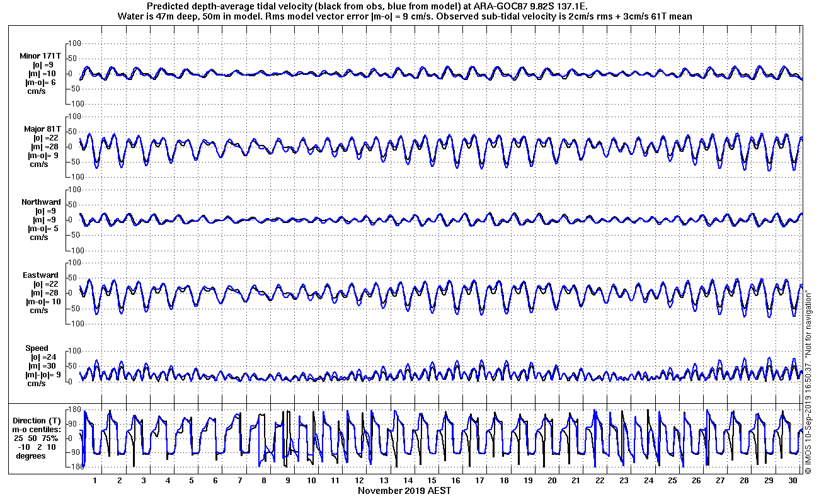Click day '21' on the date axis
The image size is (819, 504).
coord(576,480)
